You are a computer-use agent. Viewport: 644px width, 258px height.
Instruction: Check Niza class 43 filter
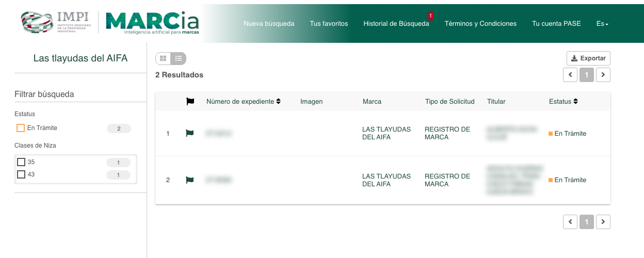[21, 174]
